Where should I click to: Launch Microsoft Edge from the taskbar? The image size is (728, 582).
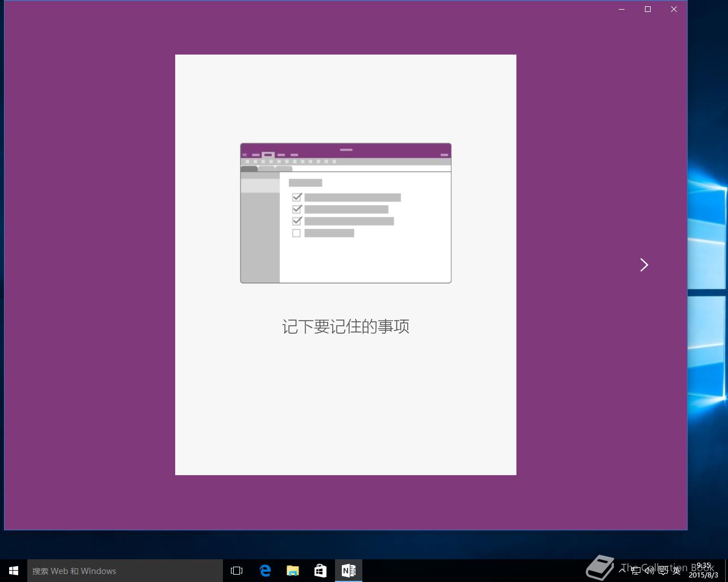point(265,571)
